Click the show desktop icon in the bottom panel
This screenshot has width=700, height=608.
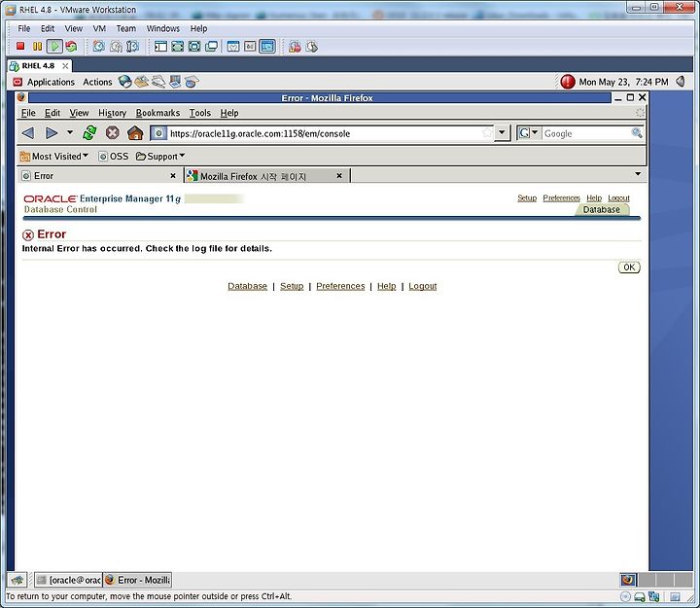(17, 580)
